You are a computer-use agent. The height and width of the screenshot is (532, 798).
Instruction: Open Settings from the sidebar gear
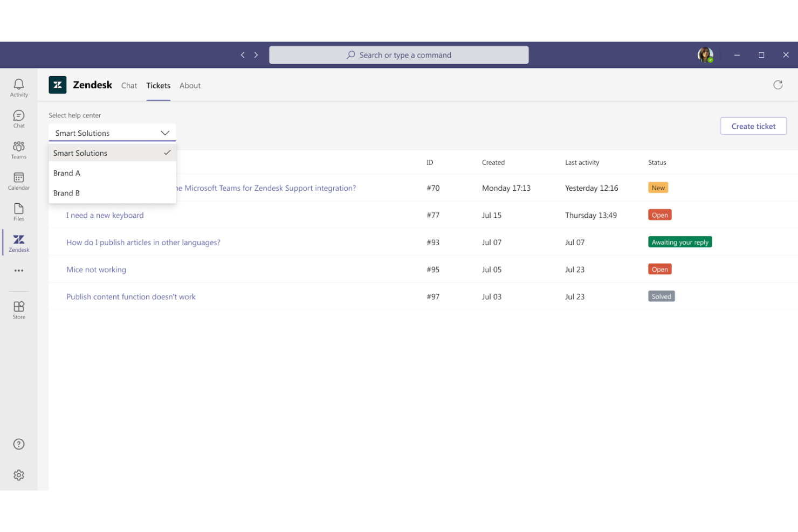[x=18, y=475]
